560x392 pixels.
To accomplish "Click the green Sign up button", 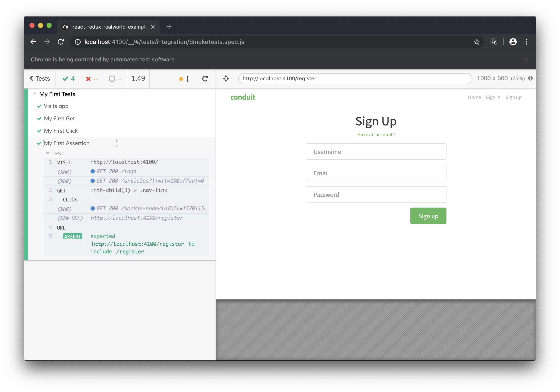I will click(x=428, y=216).
